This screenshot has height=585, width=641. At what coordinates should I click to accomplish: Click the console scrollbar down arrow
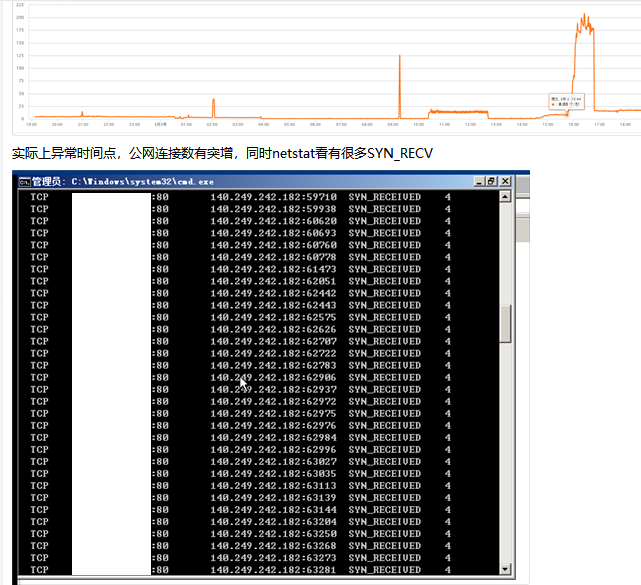pos(505,570)
